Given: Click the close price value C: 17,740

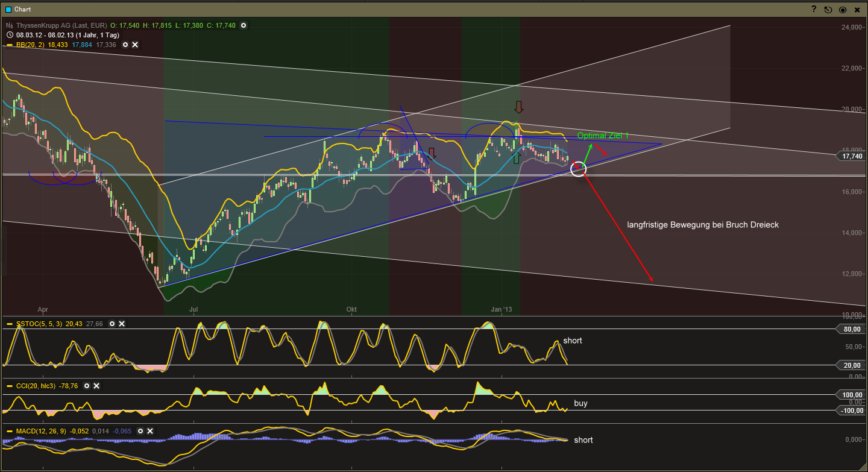Looking at the screenshot, I should click(222, 26).
